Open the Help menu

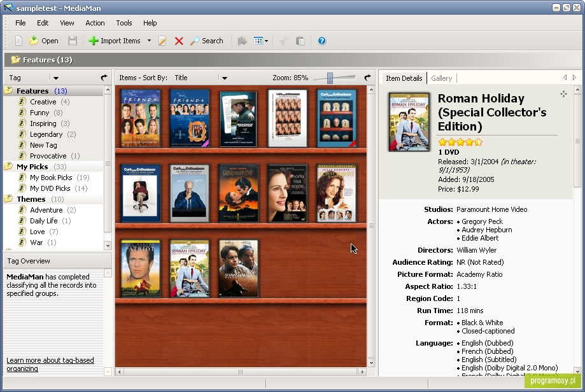click(x=150, y=23)
